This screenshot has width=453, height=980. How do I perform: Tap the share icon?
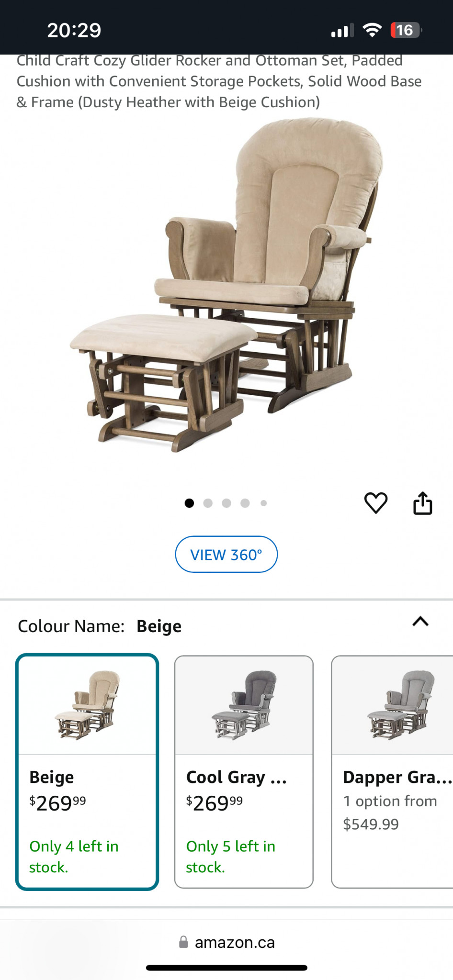pos(423,503)
